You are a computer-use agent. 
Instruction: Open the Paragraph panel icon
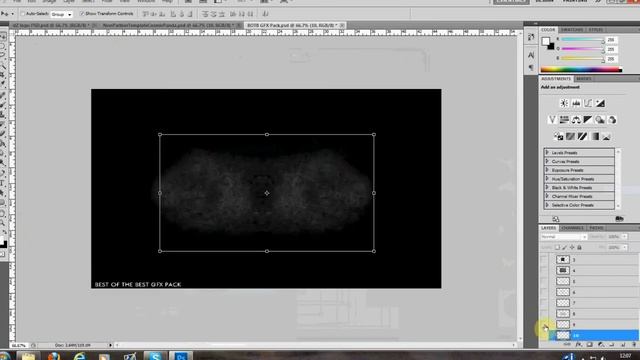click(x=531, y=67)
